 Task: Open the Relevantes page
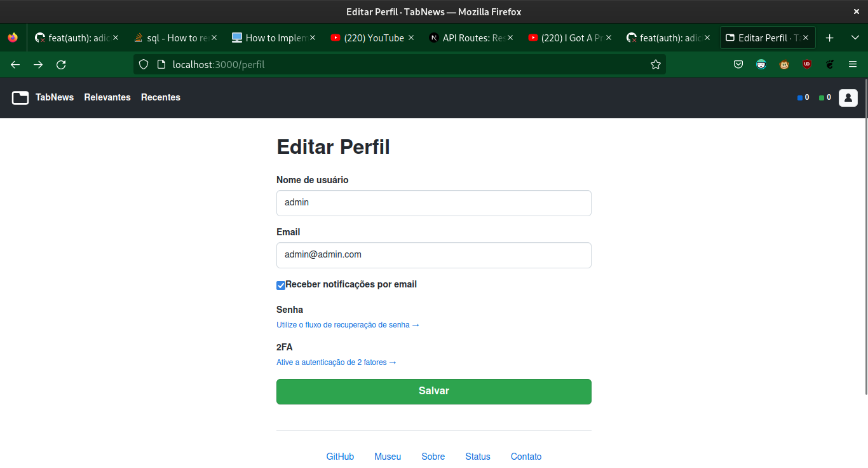107,97
